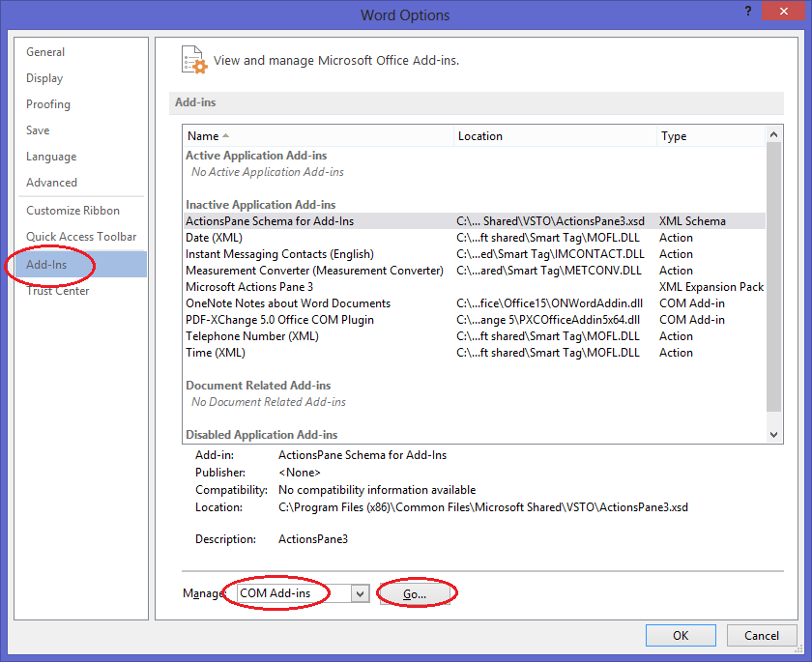Click the Go... button
The width and height of the screenshot is (812, 662).
415,593
